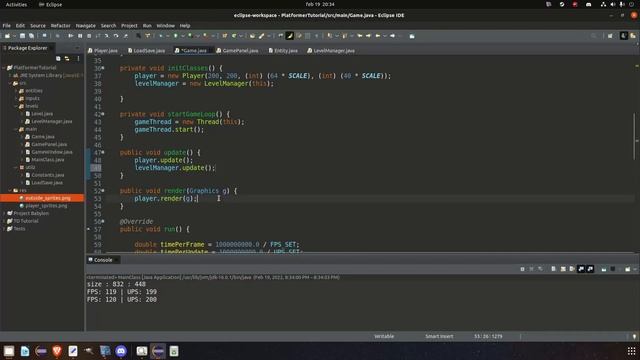The image size is (640, 360).
Task: Expand the entities package
Action: [x=16, y=91]
